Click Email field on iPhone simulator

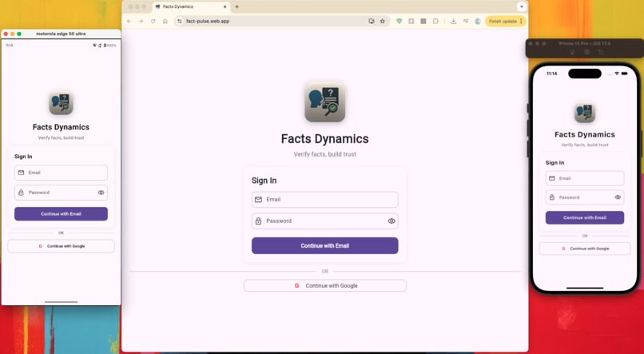pyautogui.click(x=585, y=179)
